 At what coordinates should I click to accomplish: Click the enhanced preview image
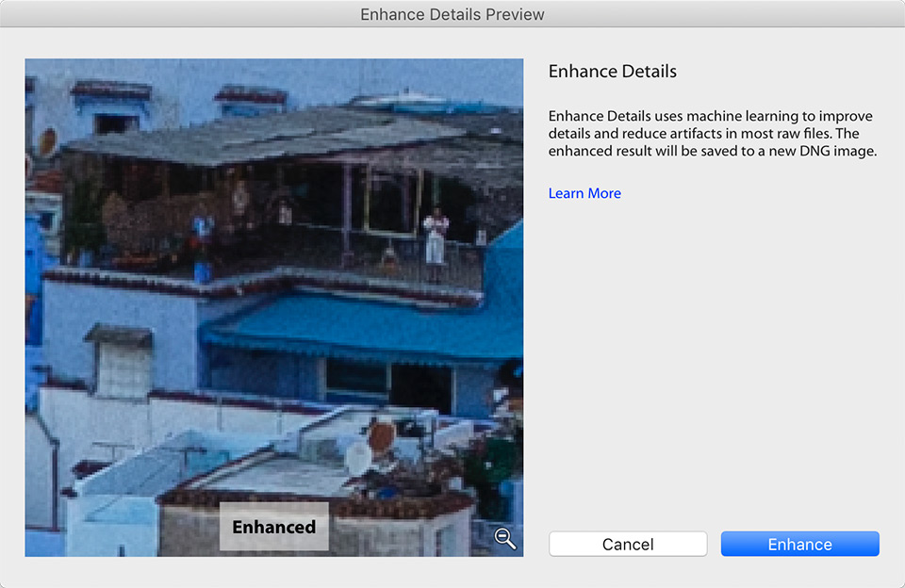[274, 307]
